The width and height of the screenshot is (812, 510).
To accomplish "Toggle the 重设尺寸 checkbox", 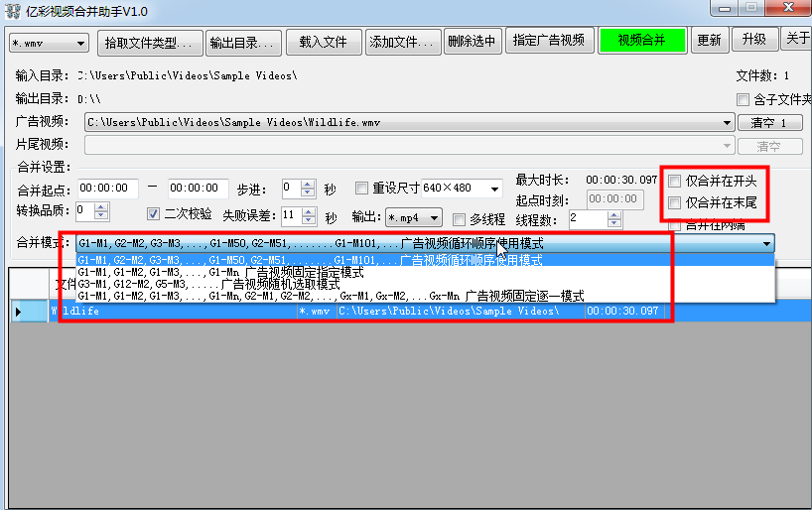I will click(361, 189).
